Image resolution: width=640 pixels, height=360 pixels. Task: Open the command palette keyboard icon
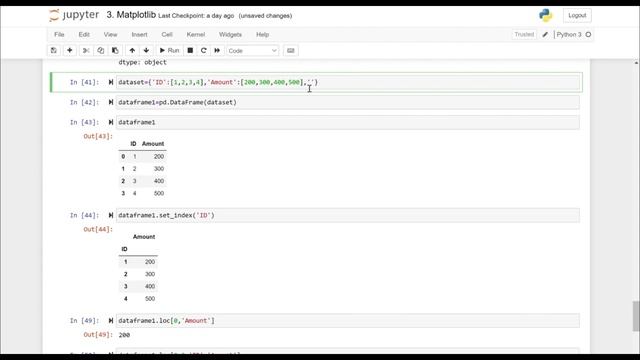(x=291, y=51)
